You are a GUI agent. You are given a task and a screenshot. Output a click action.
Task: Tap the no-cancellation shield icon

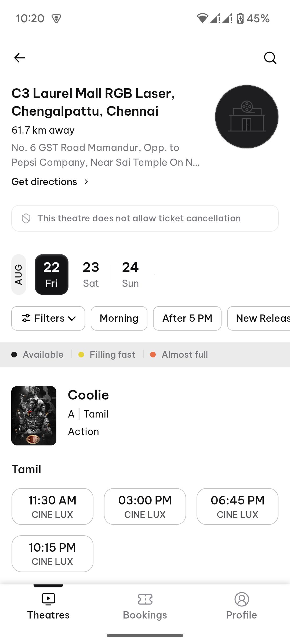26,218
